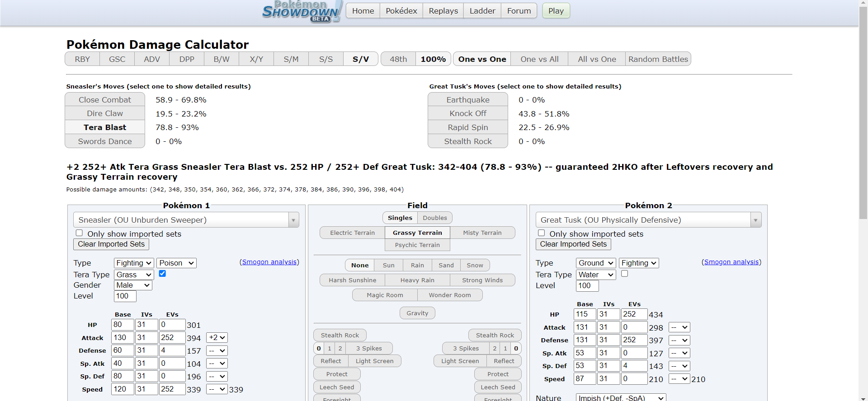The image size is (868, 401).
Task: Uncheck Sneasler's Terastallize checkbox
Action: [x=163, y=274]
